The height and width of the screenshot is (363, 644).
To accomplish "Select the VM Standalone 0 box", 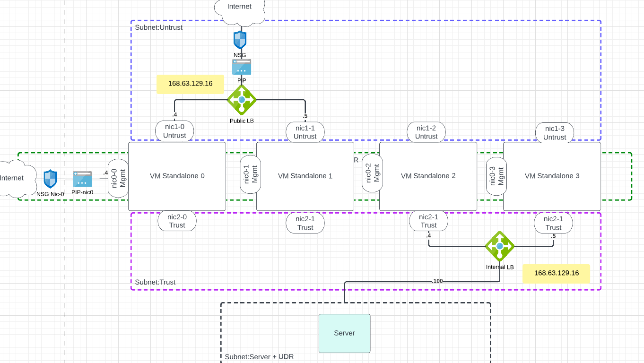I will tap(177, 176).
